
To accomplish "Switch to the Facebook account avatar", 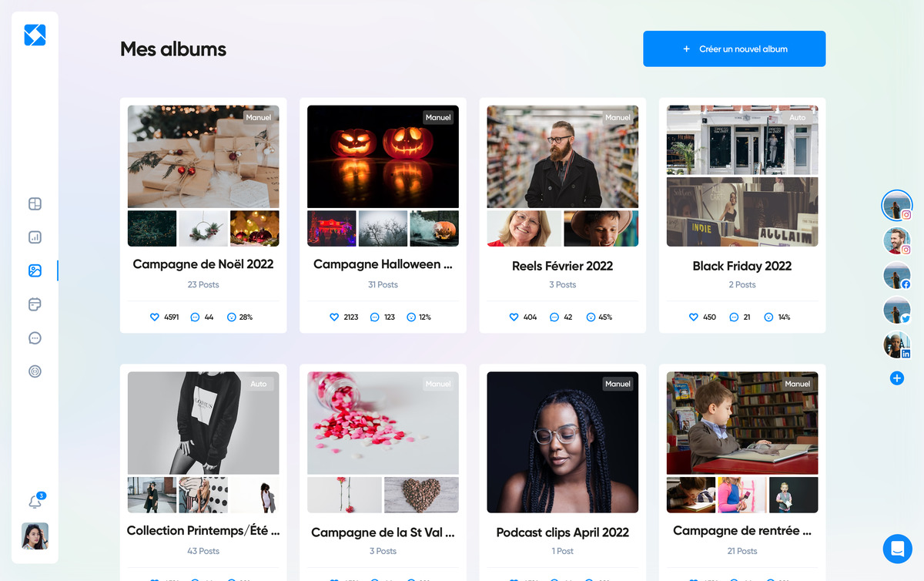I will click(x=897, y=275).
